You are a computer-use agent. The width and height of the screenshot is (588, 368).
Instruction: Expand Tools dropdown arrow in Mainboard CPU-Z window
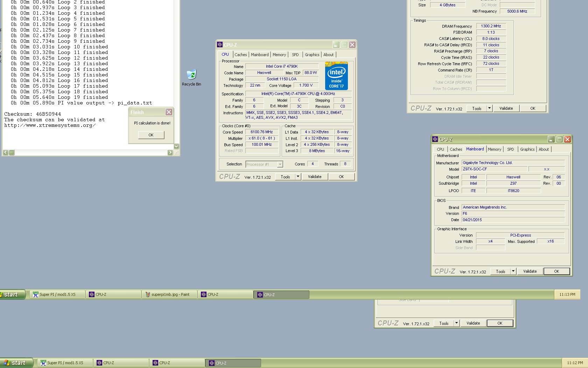coord(513,271)
